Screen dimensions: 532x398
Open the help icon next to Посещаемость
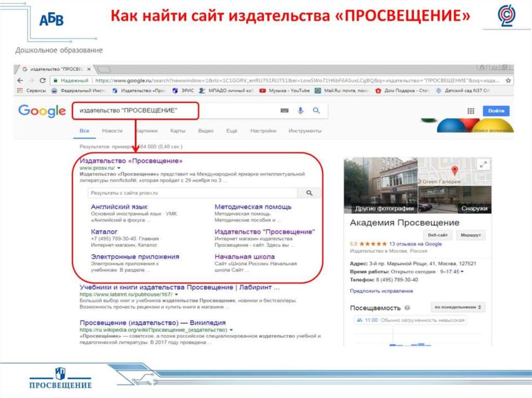407,307
